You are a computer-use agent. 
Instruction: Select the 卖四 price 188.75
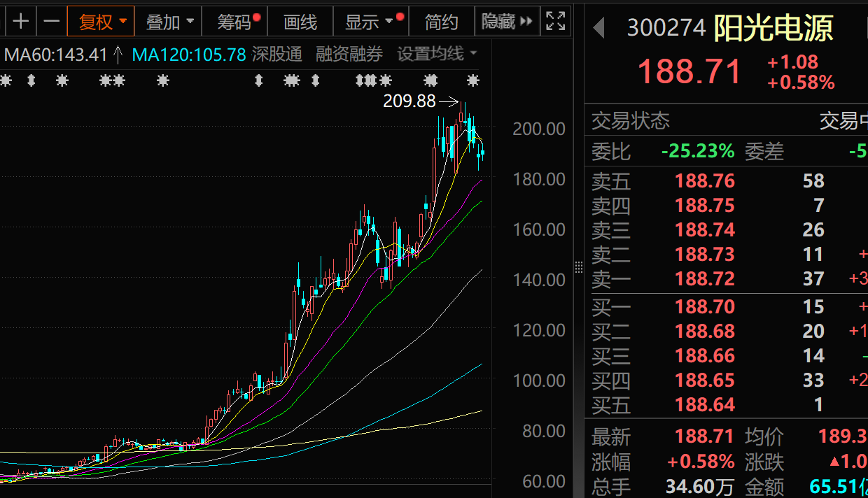705,206
